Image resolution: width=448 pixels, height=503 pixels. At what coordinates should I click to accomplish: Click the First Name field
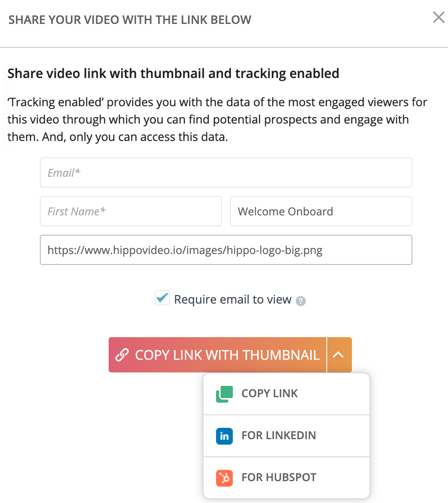[x=130, y=211]
